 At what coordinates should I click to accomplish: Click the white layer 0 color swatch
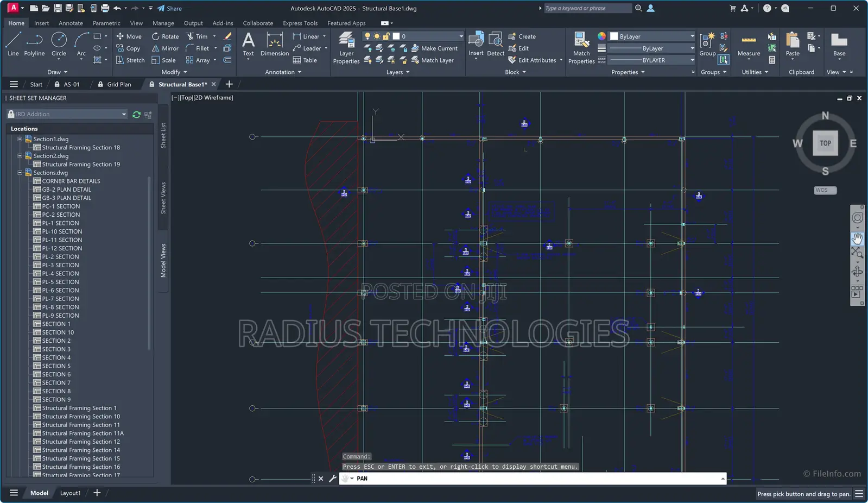(396, 36)
